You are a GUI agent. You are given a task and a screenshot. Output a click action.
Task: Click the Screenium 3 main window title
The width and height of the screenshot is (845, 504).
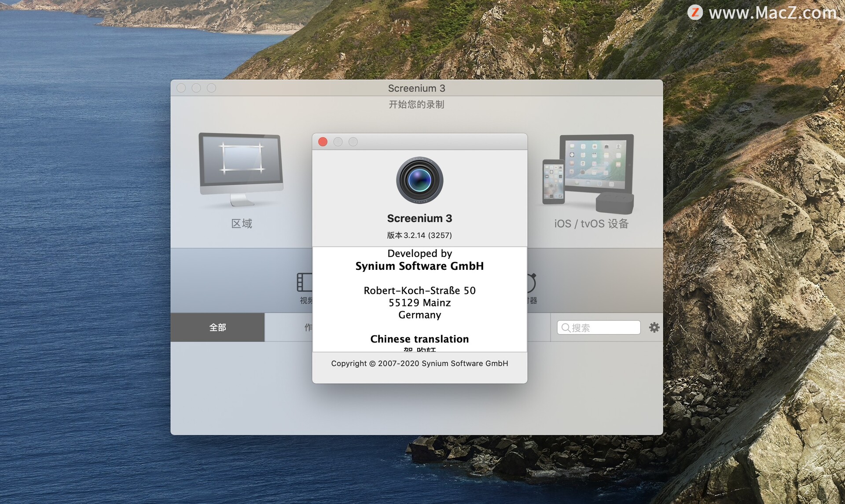(x=416, y=88)
